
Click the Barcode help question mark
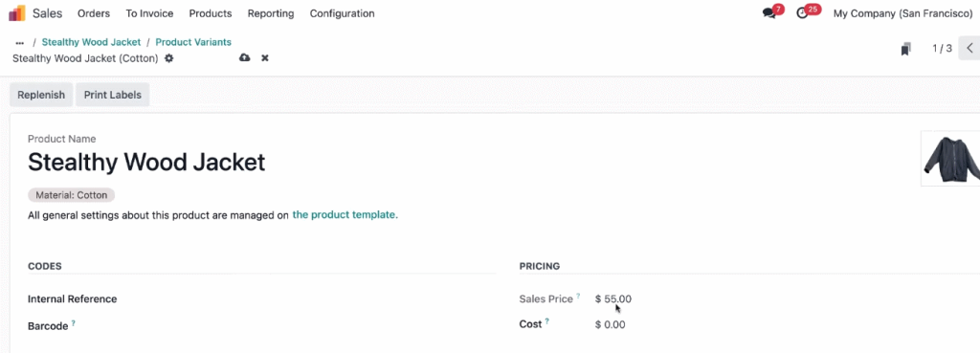pos(73,323)
